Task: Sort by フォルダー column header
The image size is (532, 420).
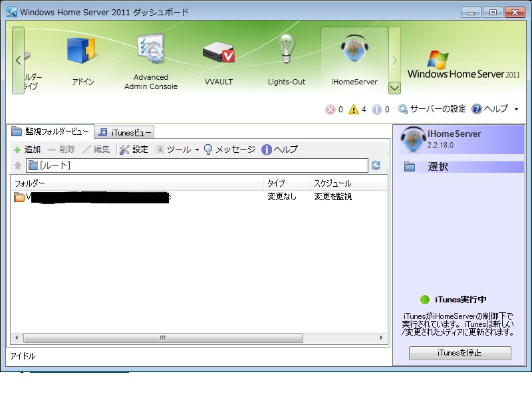Action: pyautogui.click(x=137, y=183)
